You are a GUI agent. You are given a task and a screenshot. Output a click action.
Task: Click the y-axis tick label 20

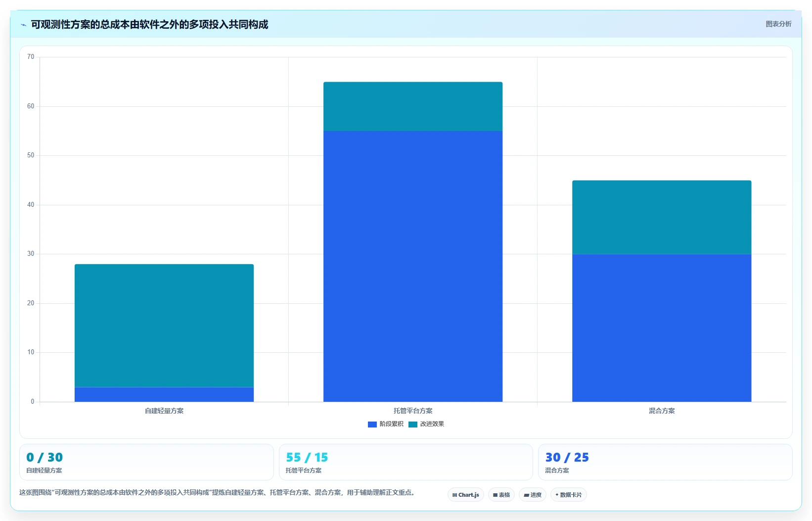pos(31,303)
